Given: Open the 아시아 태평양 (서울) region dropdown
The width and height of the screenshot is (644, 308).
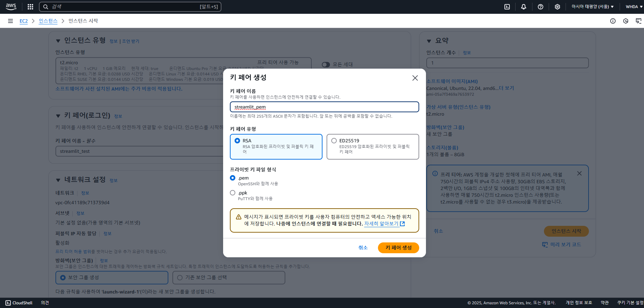Looking at the screenshot, I should point(592,7).
